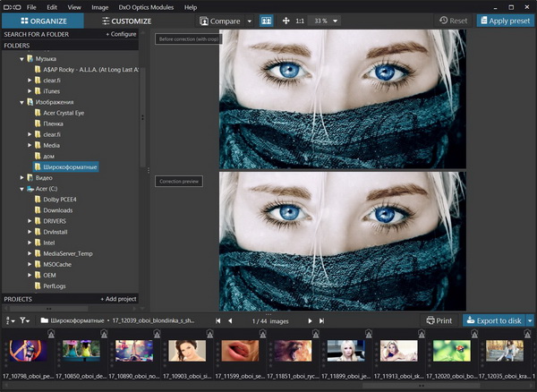Collapse the Acer (C:) drive tree
Viewport: 537px width, 392px height.
[x=21, y=190]
